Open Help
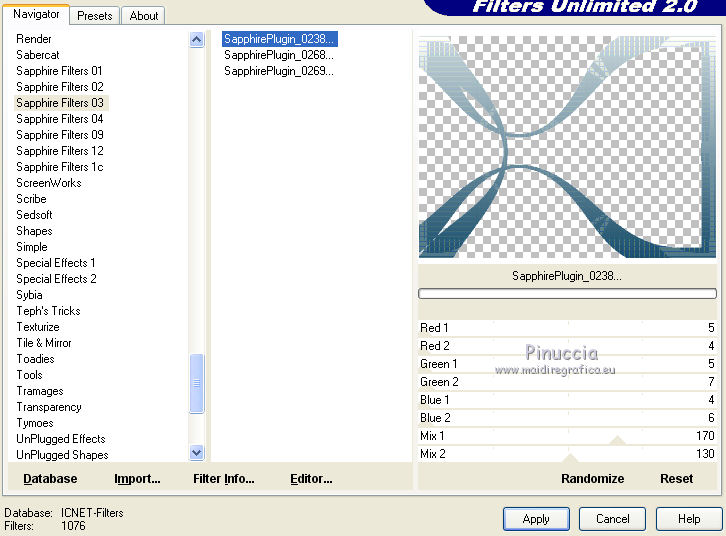This screenshot has width=726, height=536. coord(688,519)
